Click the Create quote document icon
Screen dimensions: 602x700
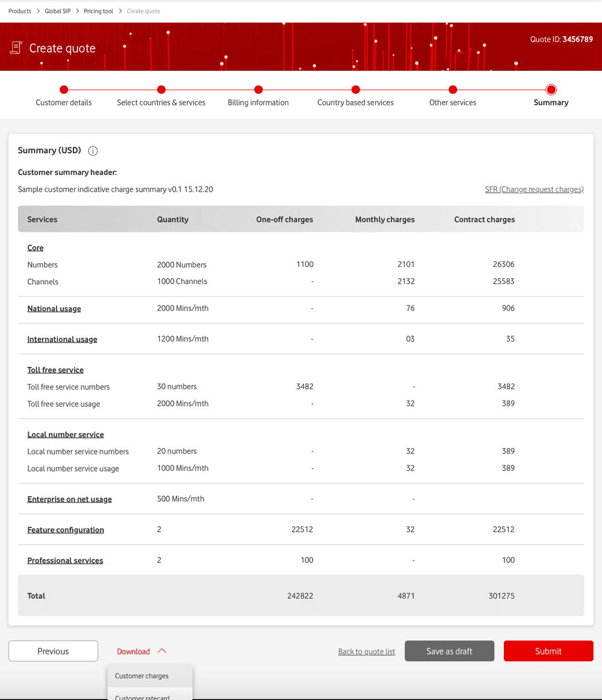(x=16, y=48)
